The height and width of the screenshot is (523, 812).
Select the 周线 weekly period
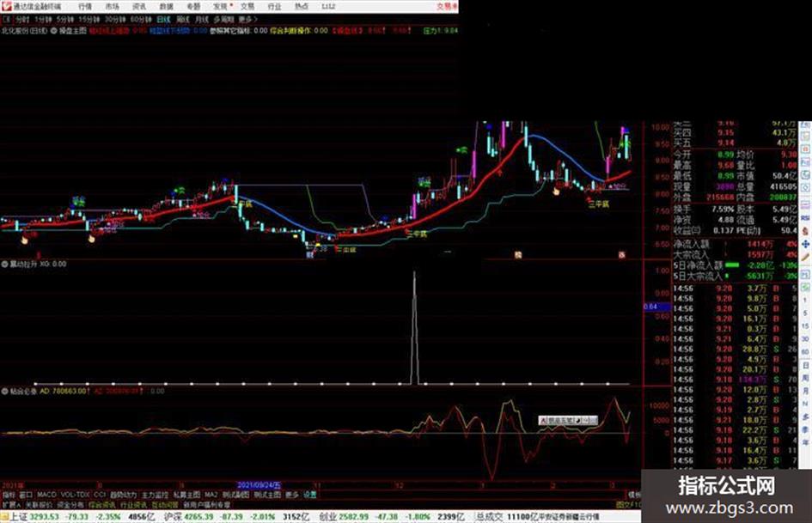click(183, 20)
